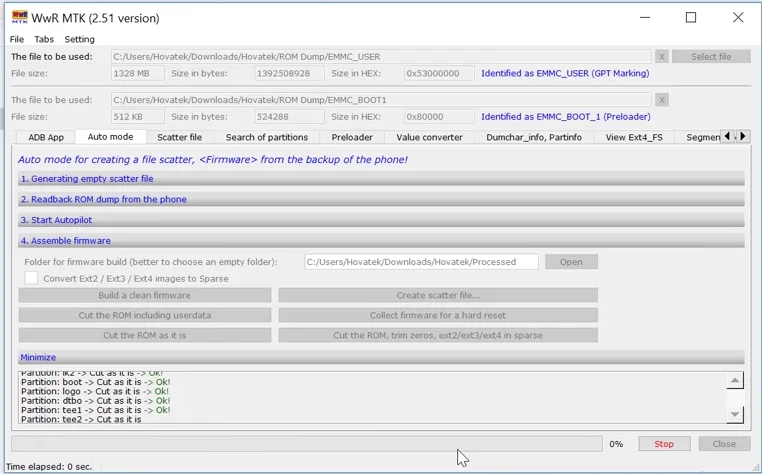762x474 pixels.
Task: Click the Auto mode description heading text
Action: click(x=213, y=159)
